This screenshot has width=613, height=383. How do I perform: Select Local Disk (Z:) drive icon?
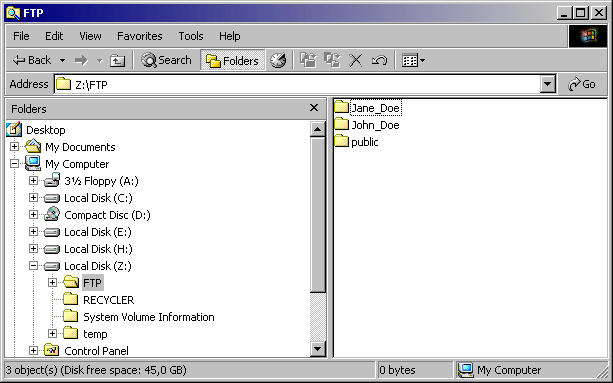point(52,267)
